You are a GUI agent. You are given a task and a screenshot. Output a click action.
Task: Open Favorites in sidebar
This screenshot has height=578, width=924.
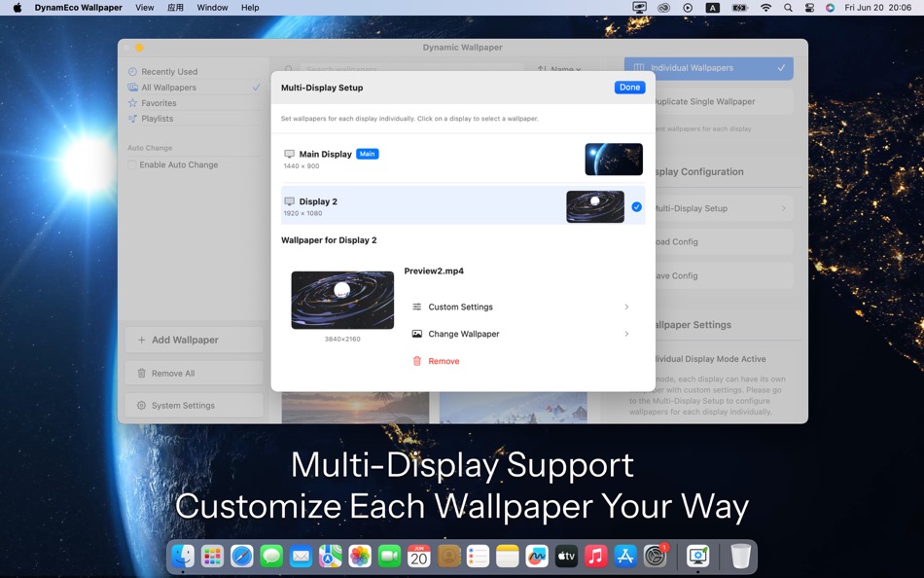(x=194, y=102)
